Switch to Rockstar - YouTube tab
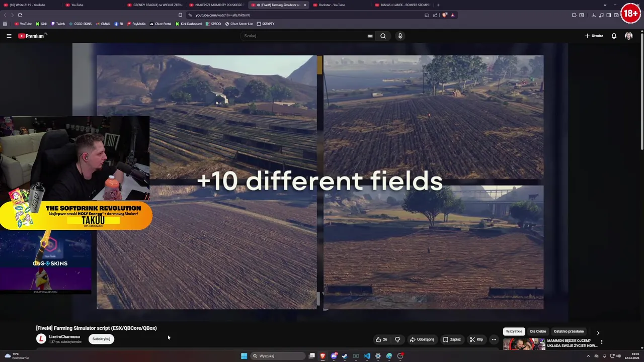644x362 pixels. tap(341, 5)
